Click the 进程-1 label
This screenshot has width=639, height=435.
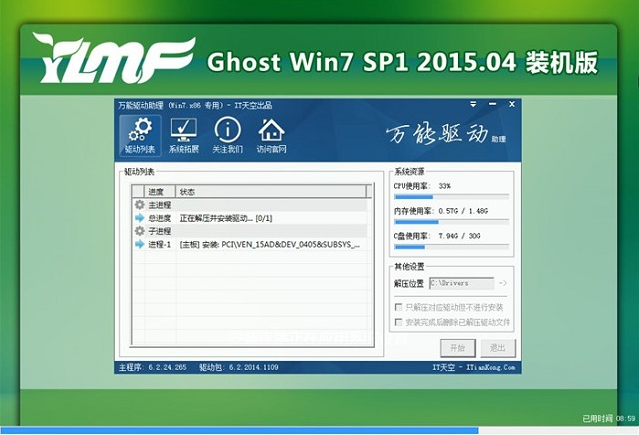pyautogui.click(x=160, y=245)
